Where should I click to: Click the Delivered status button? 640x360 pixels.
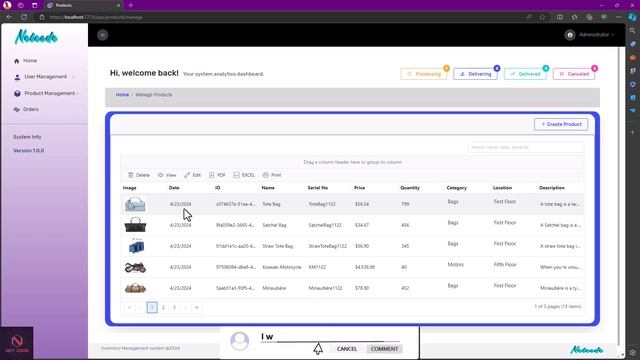pyautogui.click(x=525, y=74)
